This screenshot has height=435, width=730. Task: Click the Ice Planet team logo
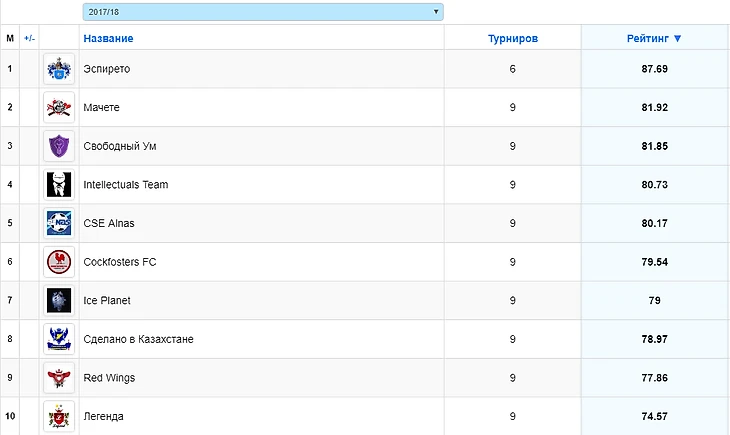59,301
